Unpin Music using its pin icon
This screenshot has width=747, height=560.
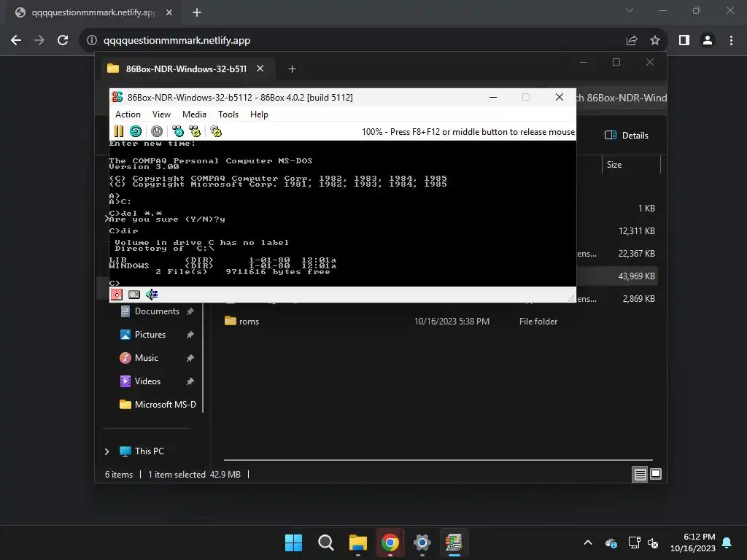[x=190, y=358]
